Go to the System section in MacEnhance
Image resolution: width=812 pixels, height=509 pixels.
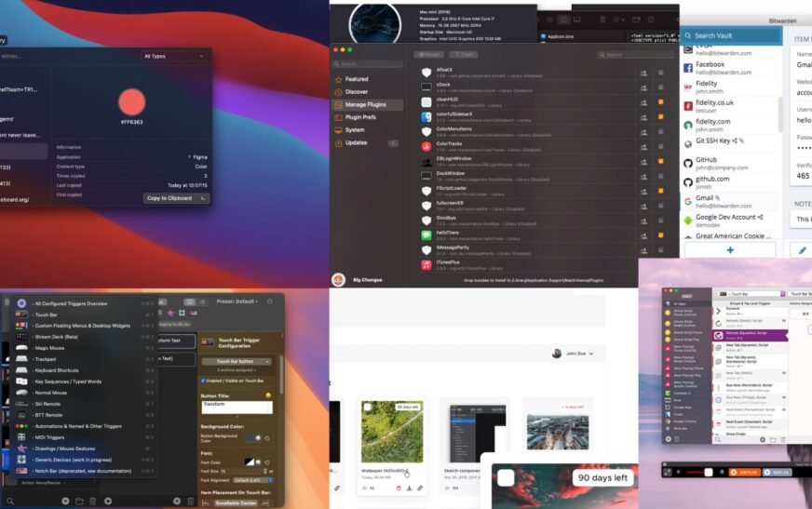[x=355, y=130]
